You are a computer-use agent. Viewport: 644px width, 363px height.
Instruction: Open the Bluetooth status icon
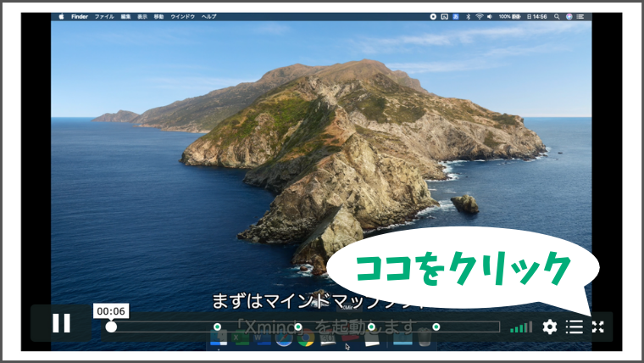pos(468,16)
